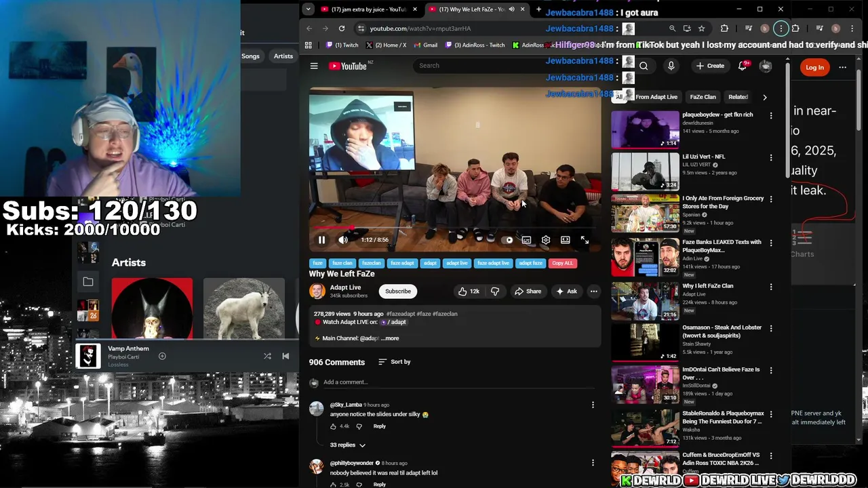Screen dimensions: 868x488
Task: Click the YouTube search magnifier button
Action: coord(644,66)
